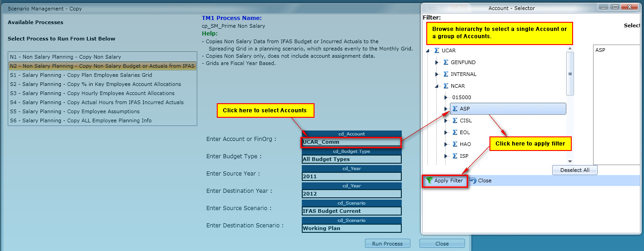Minimize the Account Selector window
Viewport: 644px width, 251px height.
604,7
